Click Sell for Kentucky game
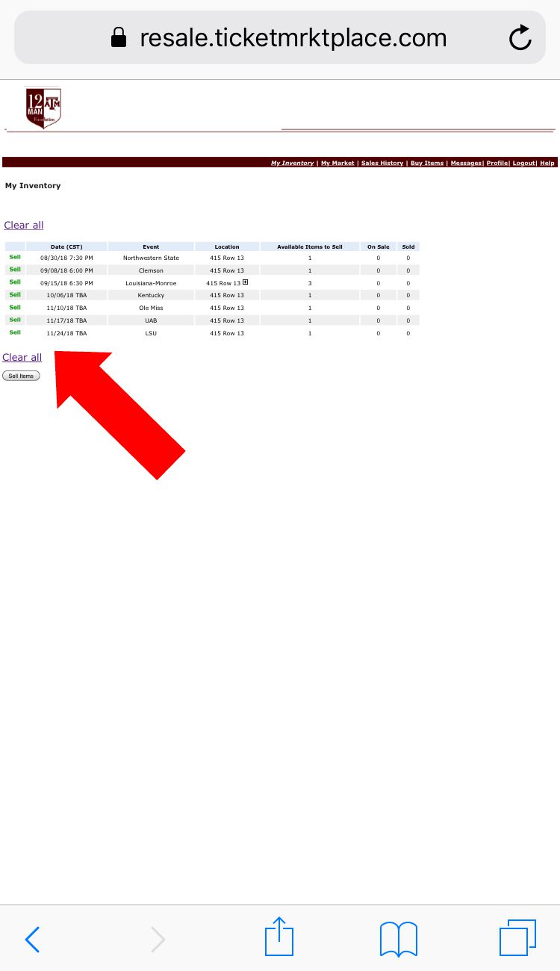The image size is (560, 971). point(15,294)
